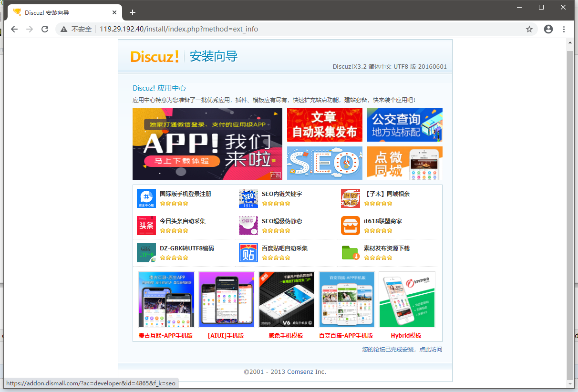Click the Discuz! logo

(x=155, y=56)
